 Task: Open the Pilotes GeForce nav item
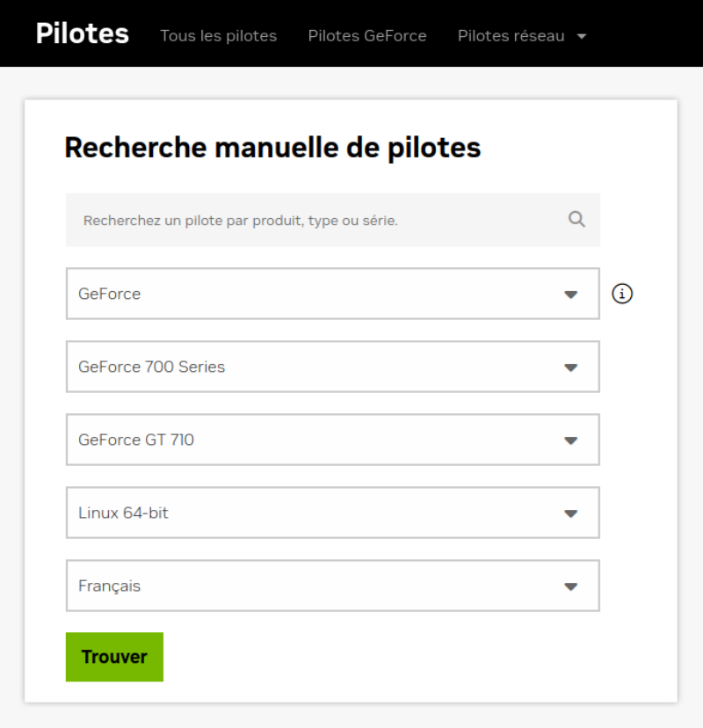pos(367,36)
